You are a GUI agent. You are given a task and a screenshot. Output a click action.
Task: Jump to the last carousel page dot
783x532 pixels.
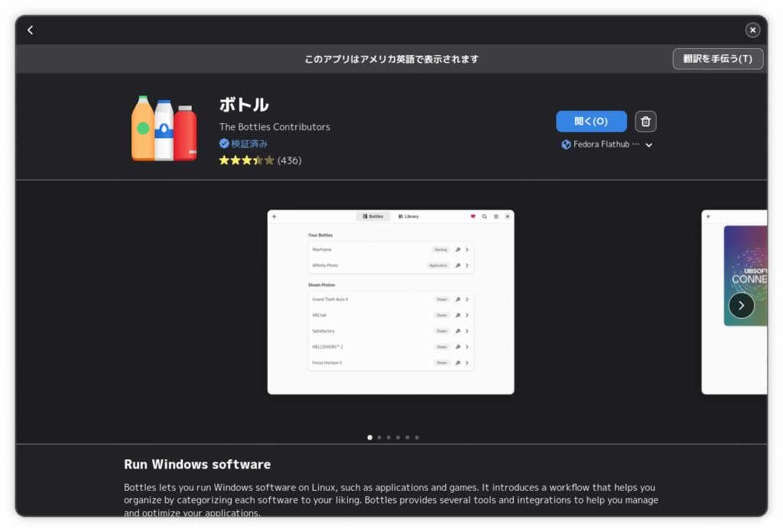[417, 438]
